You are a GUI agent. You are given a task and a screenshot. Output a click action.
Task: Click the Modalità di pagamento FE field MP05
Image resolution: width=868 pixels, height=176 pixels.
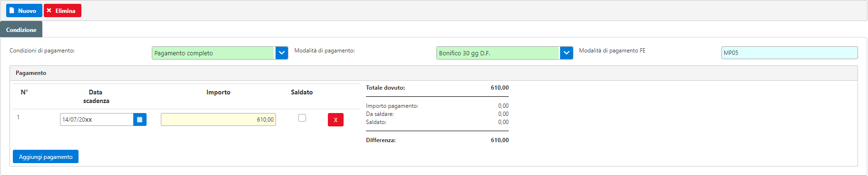[x=789, y=53]
